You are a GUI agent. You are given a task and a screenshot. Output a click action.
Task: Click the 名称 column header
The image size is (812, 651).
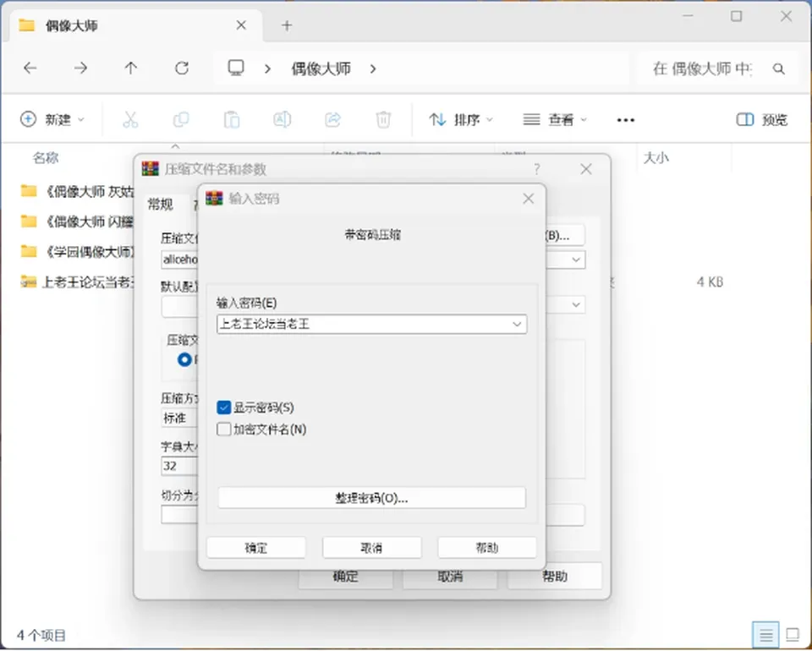tap(46, 158)
